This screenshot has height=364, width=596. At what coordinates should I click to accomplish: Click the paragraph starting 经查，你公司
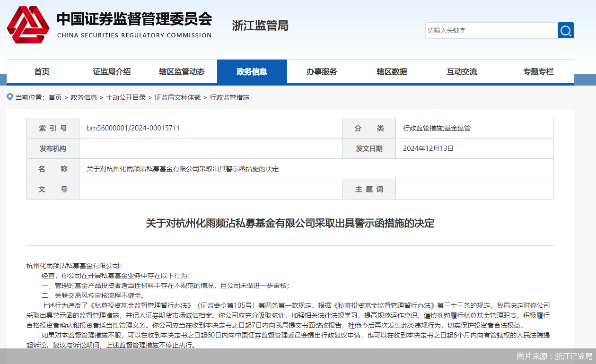pyautogui.click(x=115, y=276)
